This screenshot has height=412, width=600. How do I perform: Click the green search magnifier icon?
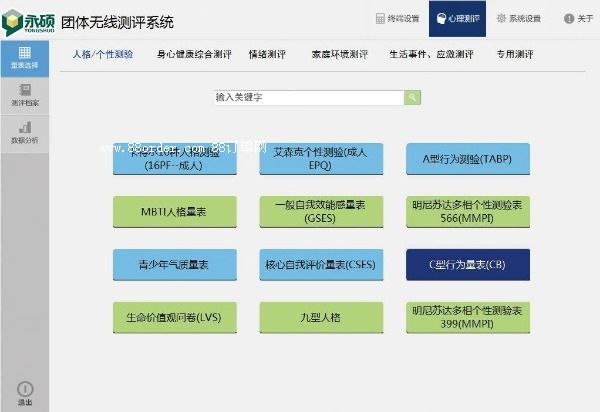coord(412,97)
